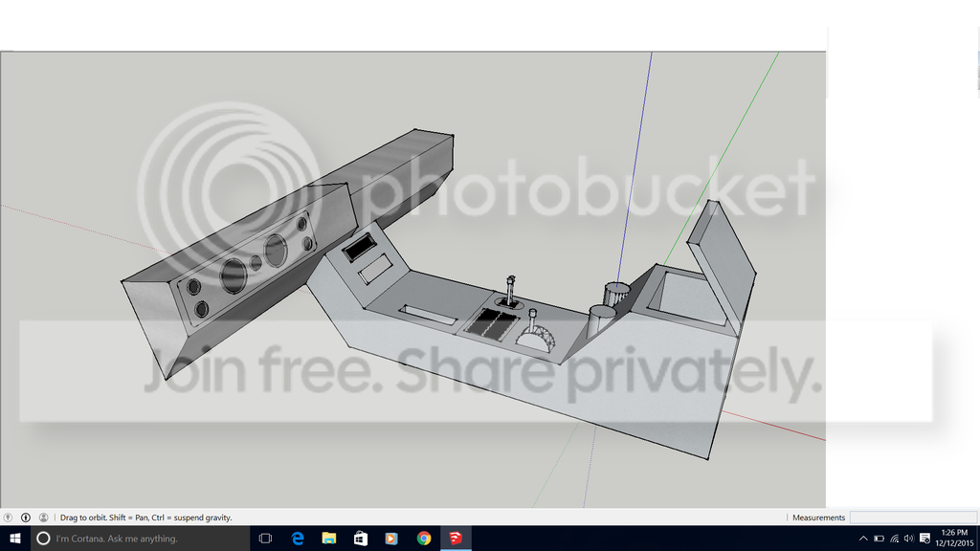Open Task View from the taskbar

point(265,538)
